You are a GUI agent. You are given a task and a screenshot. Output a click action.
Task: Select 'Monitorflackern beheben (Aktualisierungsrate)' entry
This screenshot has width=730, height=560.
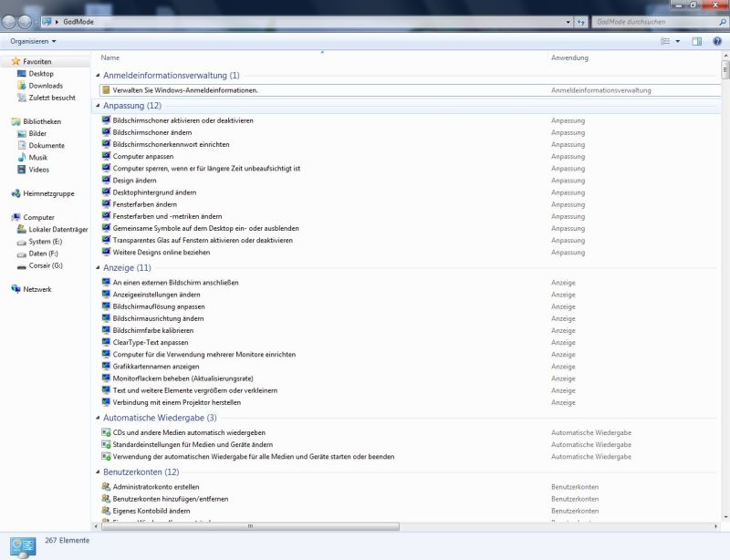click(182, 379)
